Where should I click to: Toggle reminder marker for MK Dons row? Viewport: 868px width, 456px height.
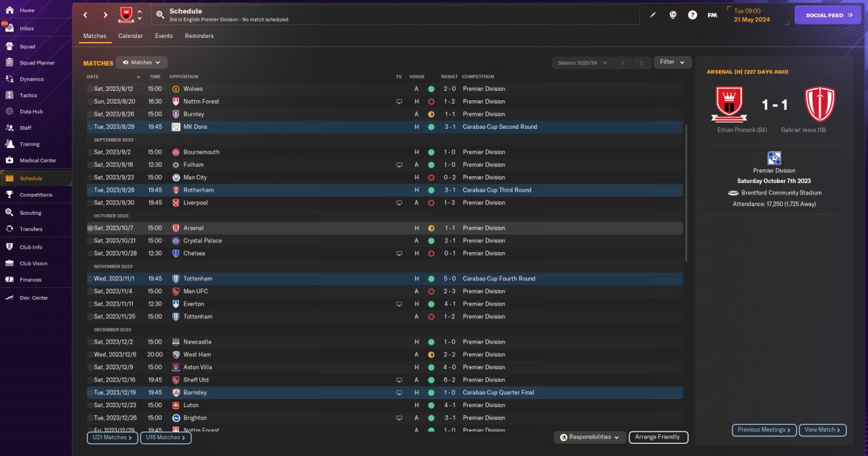pyautogui.click(x=90, y=127)
